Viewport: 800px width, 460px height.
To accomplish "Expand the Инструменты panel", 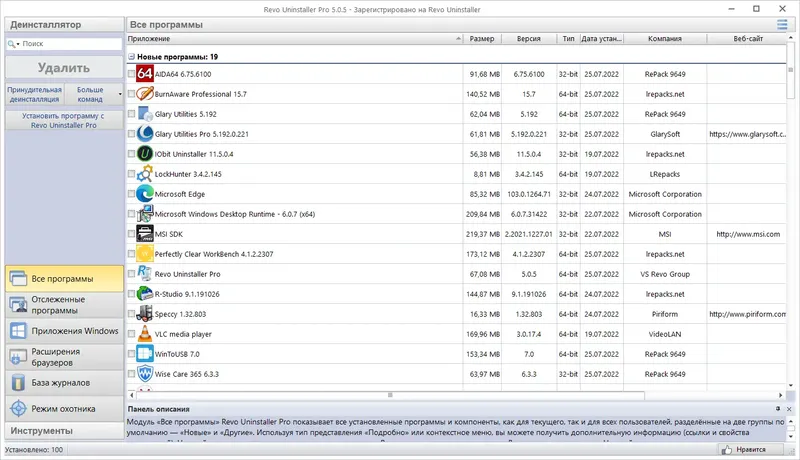I will coord(64,431).
